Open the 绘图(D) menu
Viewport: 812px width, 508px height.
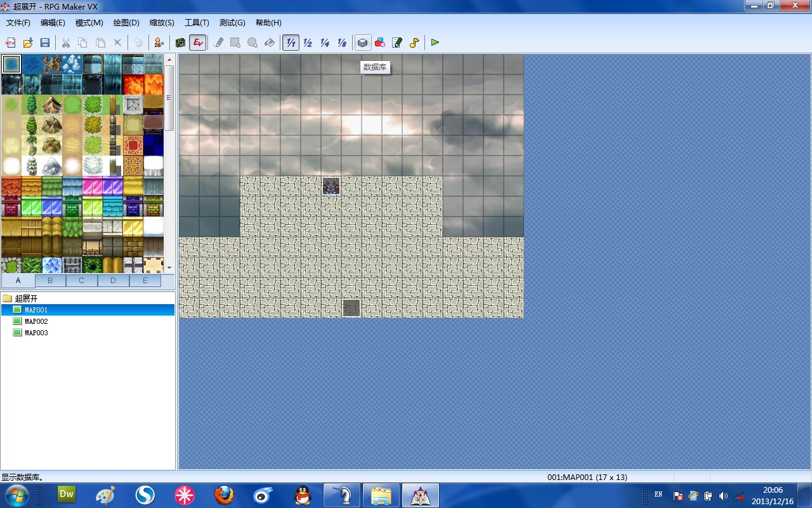coord(126,23)
